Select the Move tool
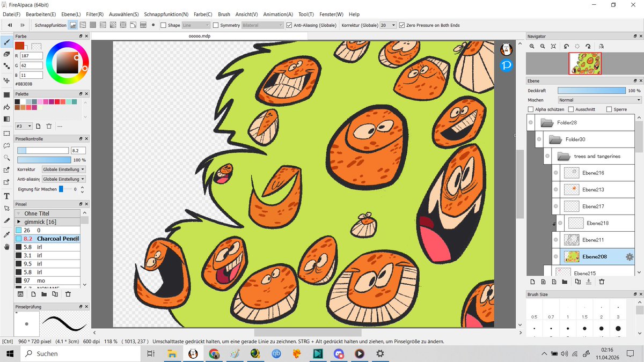This screenshot has width=644, height=362. [6, 80]
